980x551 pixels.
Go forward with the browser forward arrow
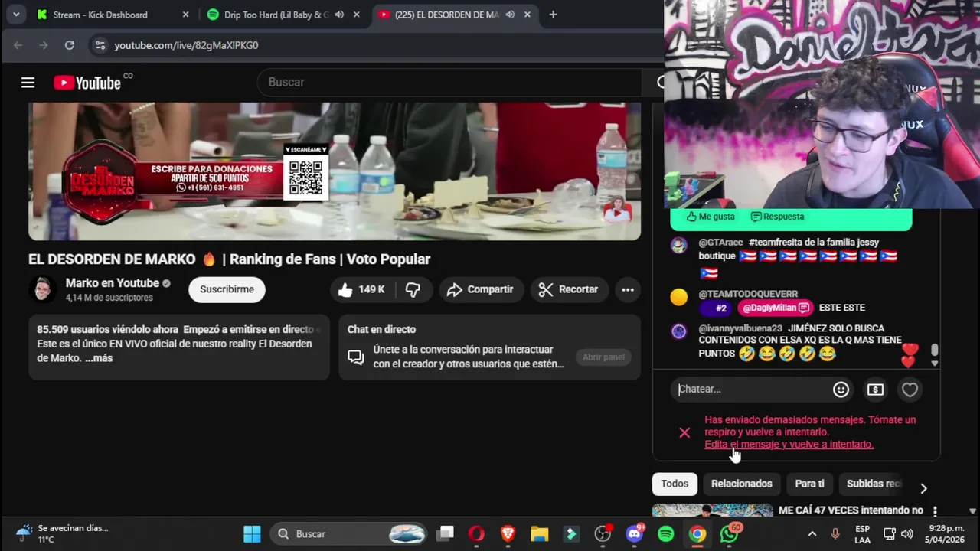tap(43, 45)
